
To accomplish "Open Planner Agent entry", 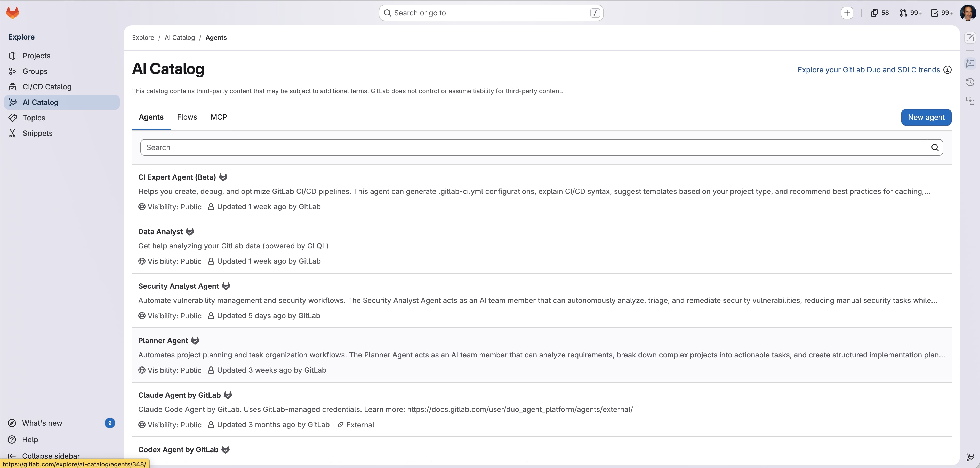I will (x=163, y=340).
